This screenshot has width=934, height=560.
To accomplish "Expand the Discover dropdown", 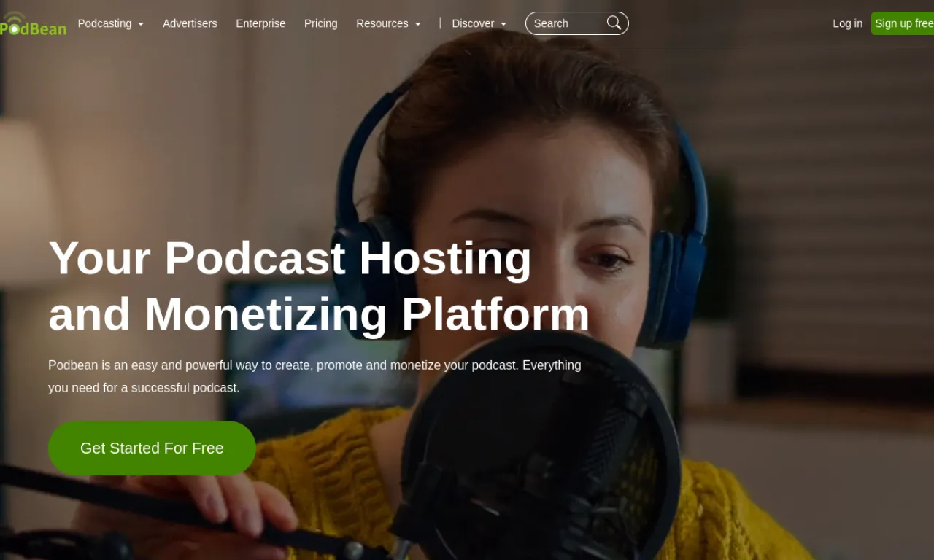I will click(x=479, y=23).
